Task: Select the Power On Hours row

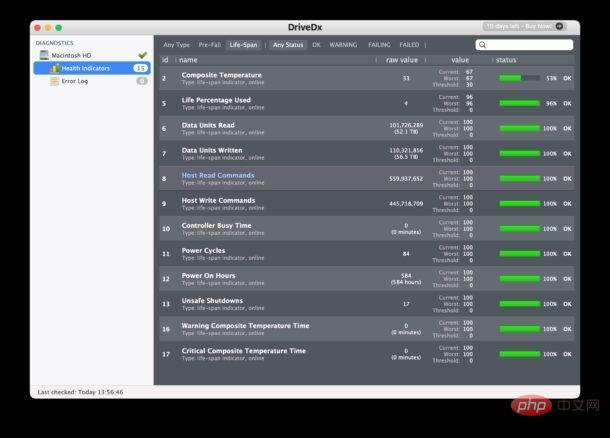Action: [366, 279]
